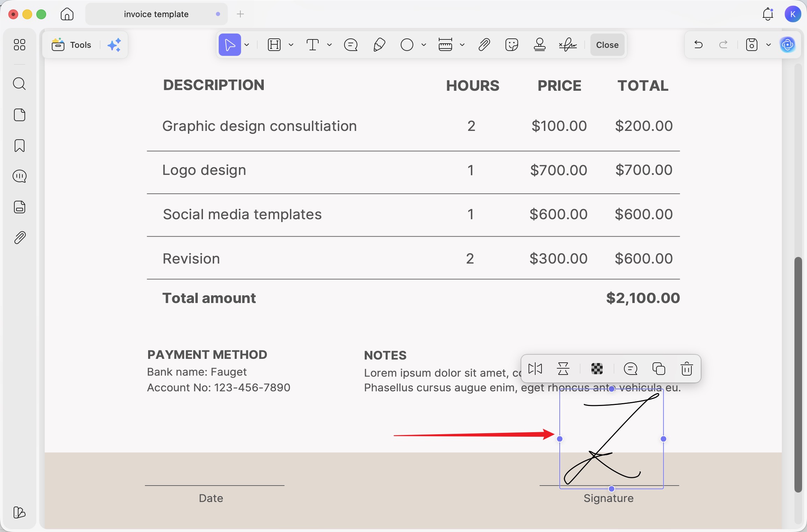Click the bottom-left sidebar layers icon
This screenshot has height=532, width=807.
[x=20, y=512]
